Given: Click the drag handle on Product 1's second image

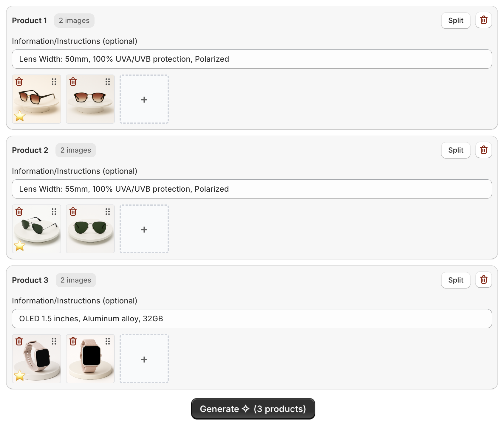Looking at the screenshot, I should click(x=107, y=81).
